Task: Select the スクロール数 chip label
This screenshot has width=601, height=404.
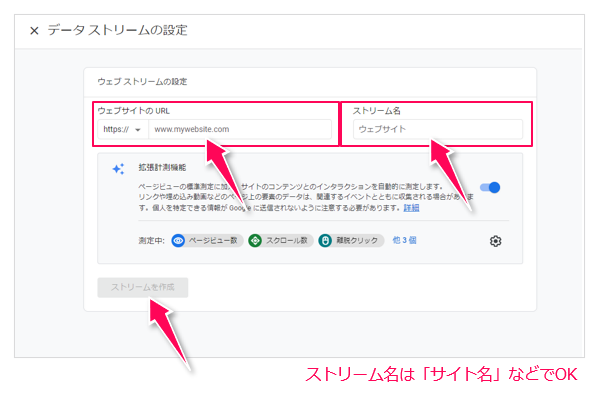Action: [x=287, y=241]
